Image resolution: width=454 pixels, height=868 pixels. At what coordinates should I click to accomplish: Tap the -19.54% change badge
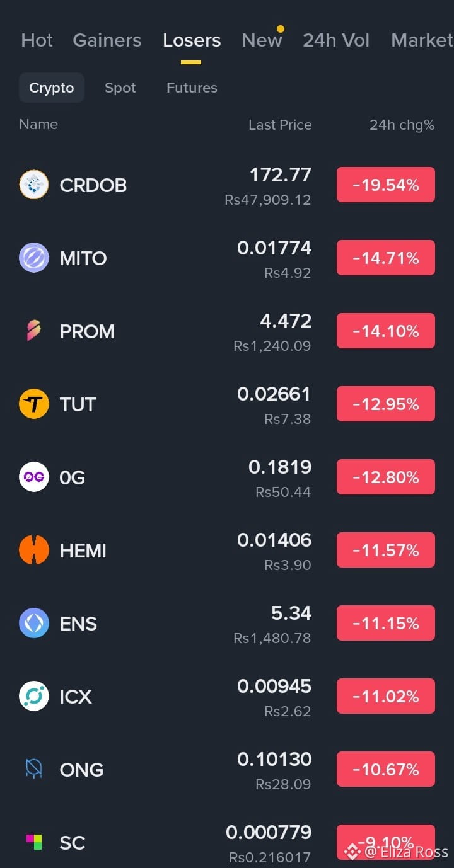[x=386, y=185]
